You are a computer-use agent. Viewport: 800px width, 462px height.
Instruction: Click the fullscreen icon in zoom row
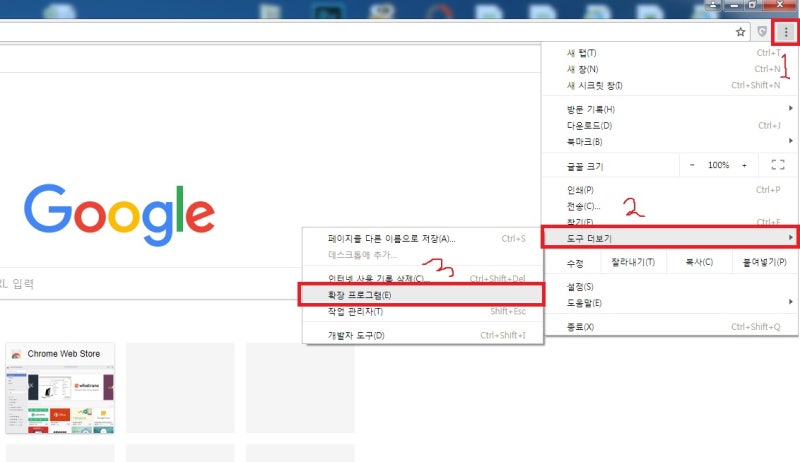778,165
